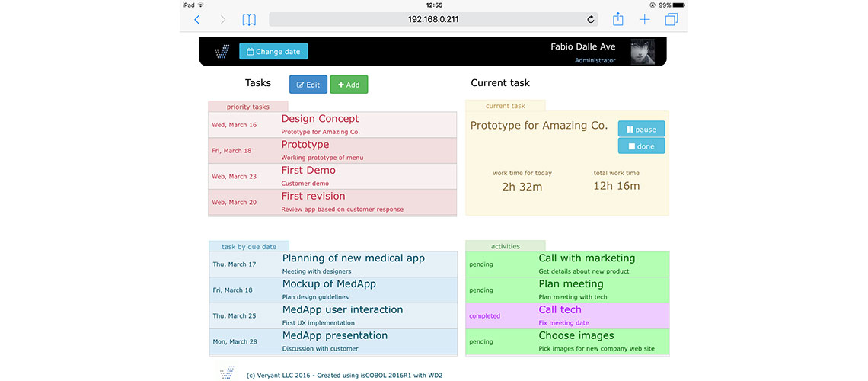Viewport: 868px width, 381px height.
Task: Click the Veryant logo in header
Action: tap(222, 52)
